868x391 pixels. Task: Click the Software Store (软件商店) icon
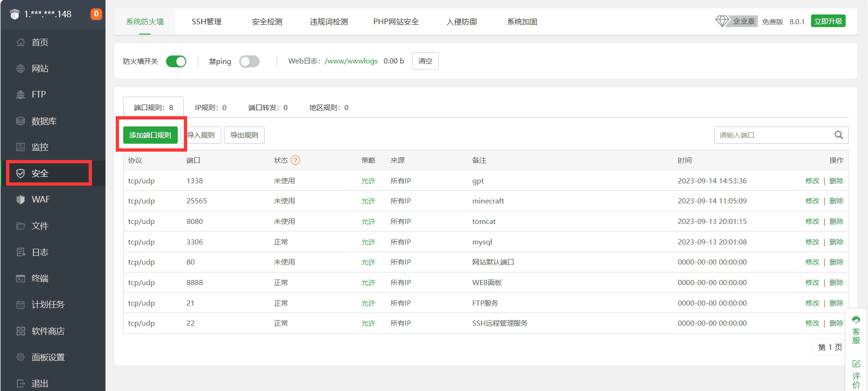click(x=21, y=331)
